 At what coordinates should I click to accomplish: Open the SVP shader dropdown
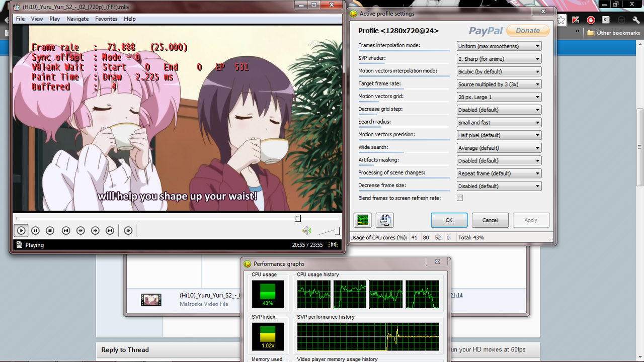499,59
